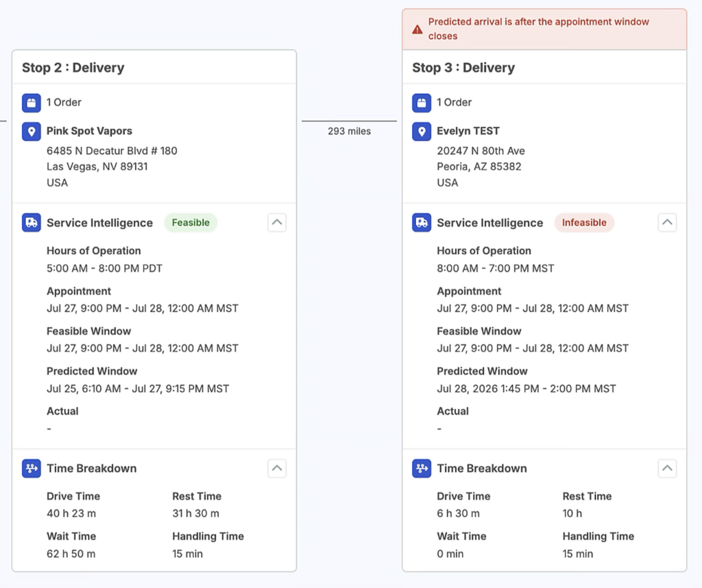
Task: Click the location pin icon beside Pink Spot Vapors
Action: (x=32, y=132)
